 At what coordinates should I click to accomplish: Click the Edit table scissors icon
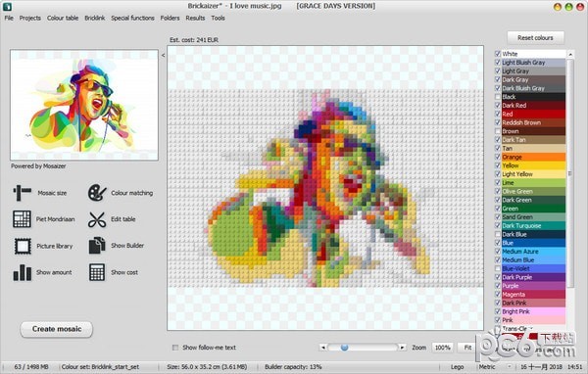click(x=97, y=219)
